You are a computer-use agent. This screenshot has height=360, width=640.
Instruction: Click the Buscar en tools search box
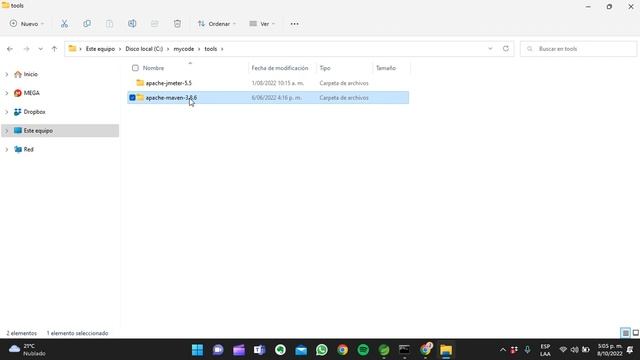[x=578, y=49]
